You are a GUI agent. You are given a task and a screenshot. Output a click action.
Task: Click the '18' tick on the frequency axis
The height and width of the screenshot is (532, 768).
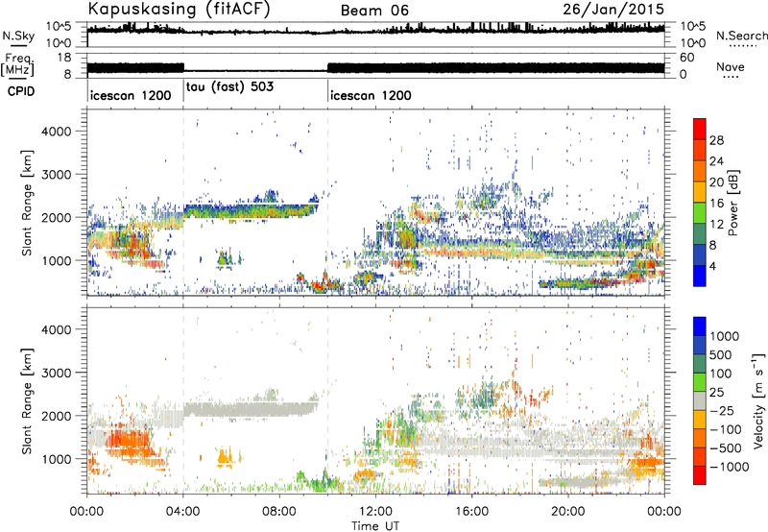64,58
